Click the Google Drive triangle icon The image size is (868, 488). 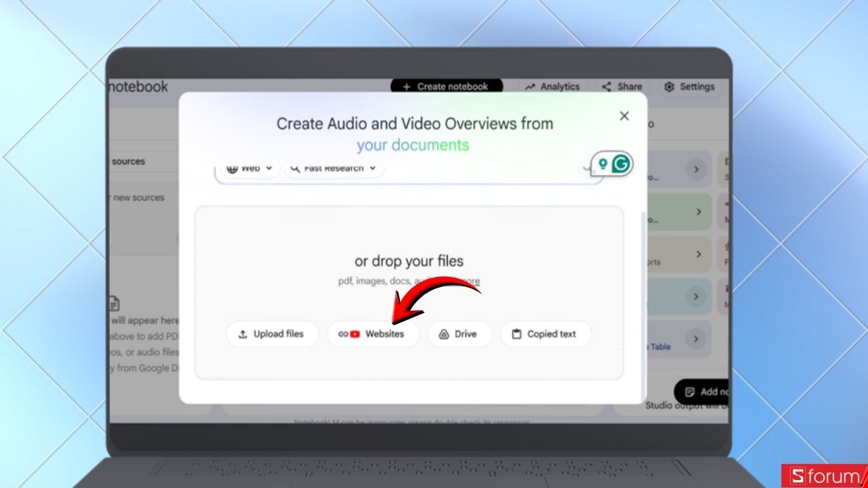coord(444,334)
